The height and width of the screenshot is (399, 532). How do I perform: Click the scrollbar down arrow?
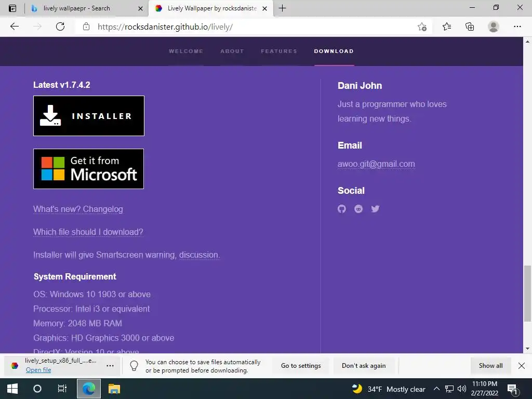527,349
